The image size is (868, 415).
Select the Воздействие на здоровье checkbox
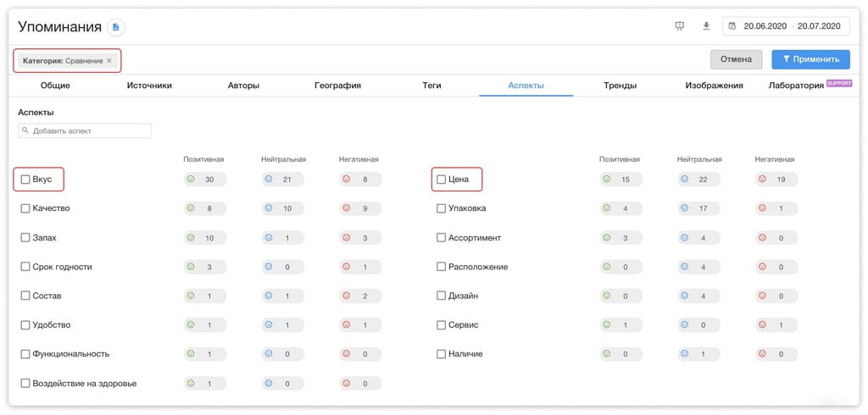pyautogui.click(x=25, y=383)
